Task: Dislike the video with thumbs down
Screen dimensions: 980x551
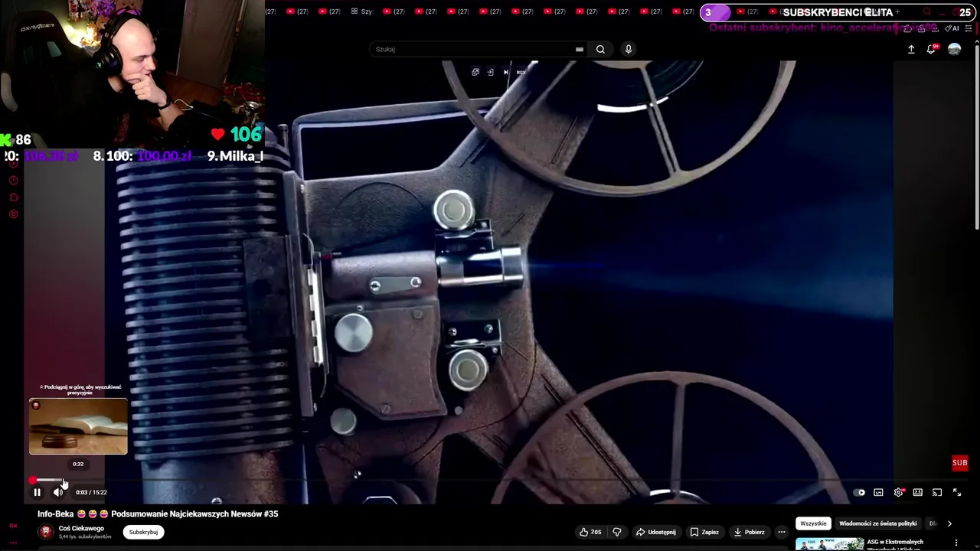Action: point(617,532)
